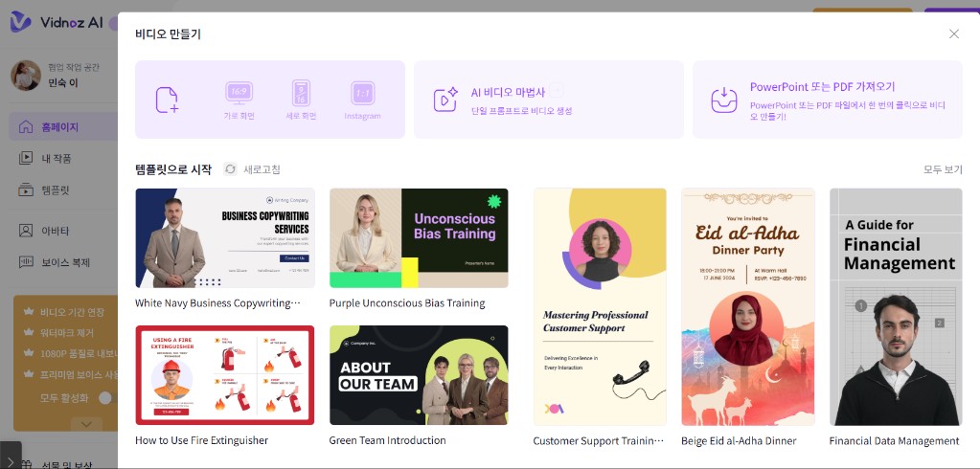
Task: Go to 내 작품 in sidebar
Action: (56, 158)
